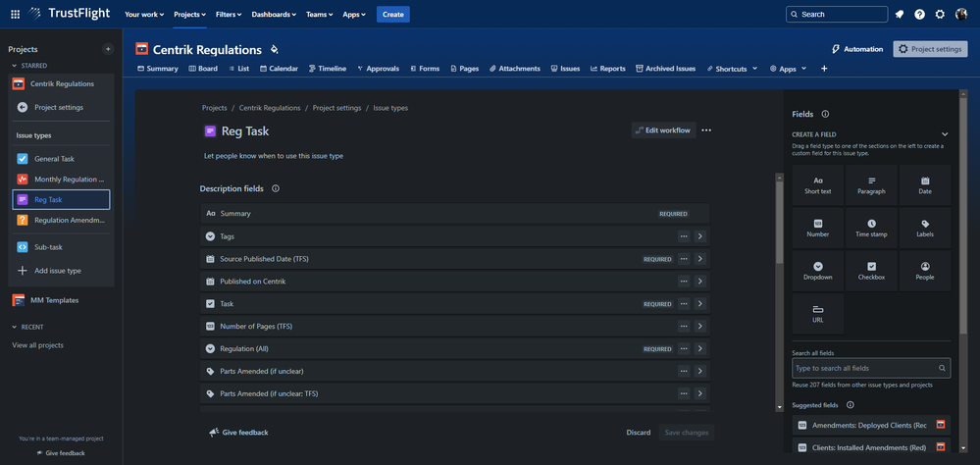Select the Short text field type
This screenshot has height=465, width=980.
(817, 185)
